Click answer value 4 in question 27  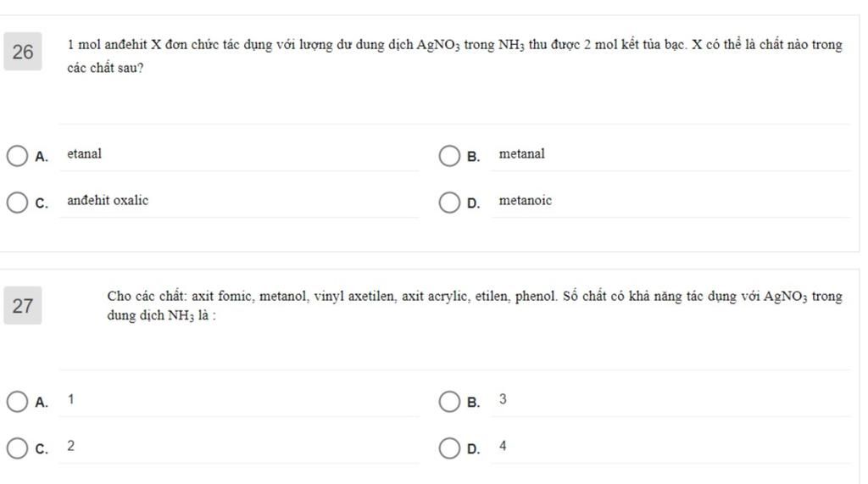tap(503, 446)
